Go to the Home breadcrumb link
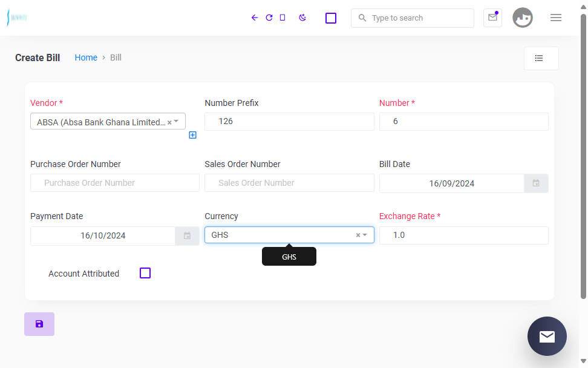Screen dimensions: 588x368 pyautogui.click(x=86, y=57)
